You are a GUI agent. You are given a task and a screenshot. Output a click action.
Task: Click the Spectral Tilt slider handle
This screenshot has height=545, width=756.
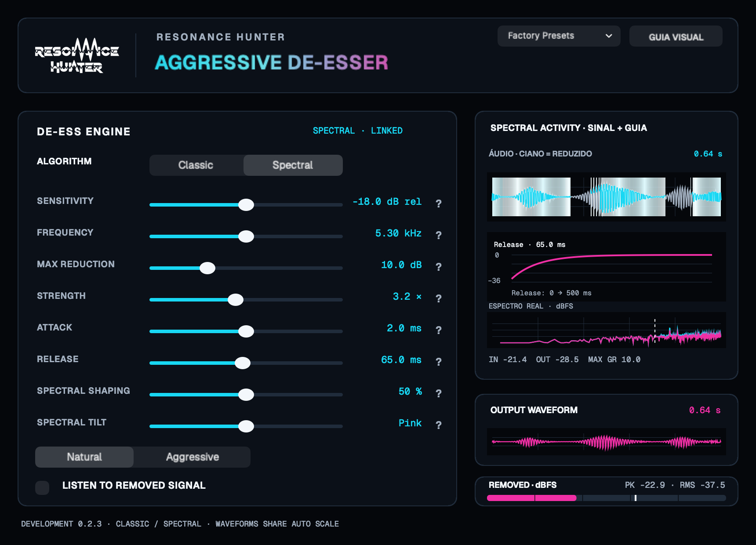(x=246, y=426)
